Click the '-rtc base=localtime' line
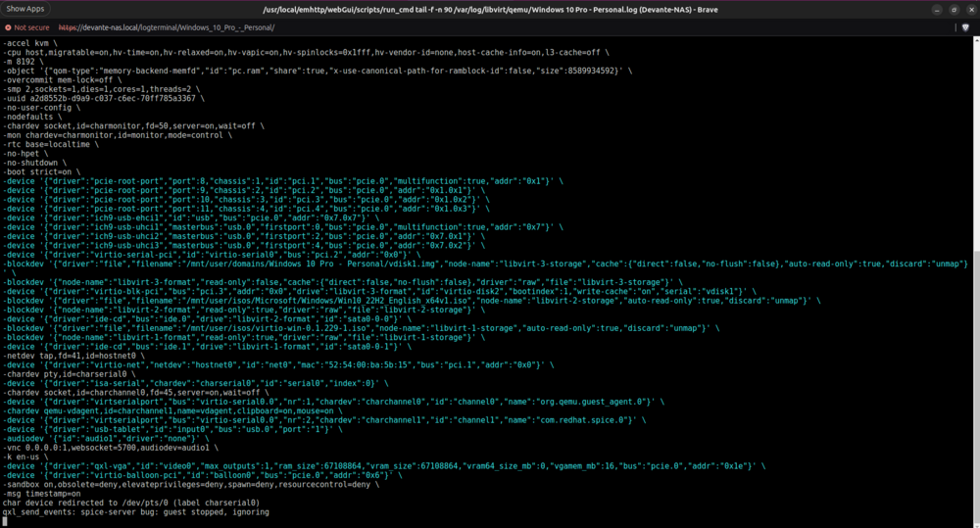 (51, 144)
